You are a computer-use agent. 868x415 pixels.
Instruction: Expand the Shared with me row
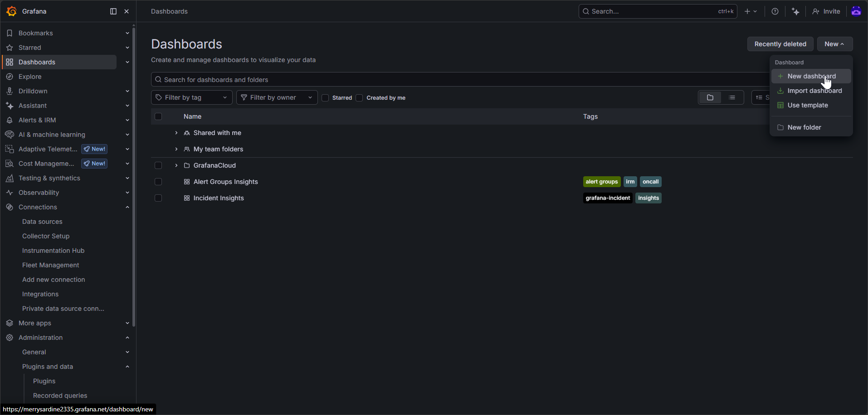[x=176, y=133]
